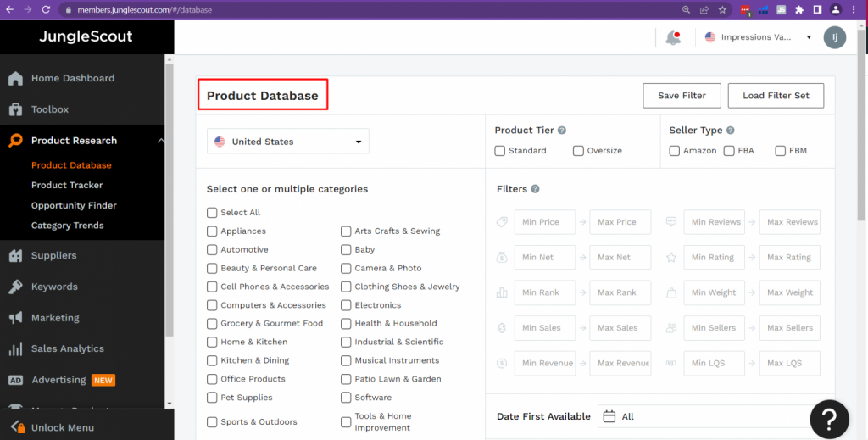Click the Suppliers sidebar icon
This screenshot has width=868, height=440.
coord(15,255)
